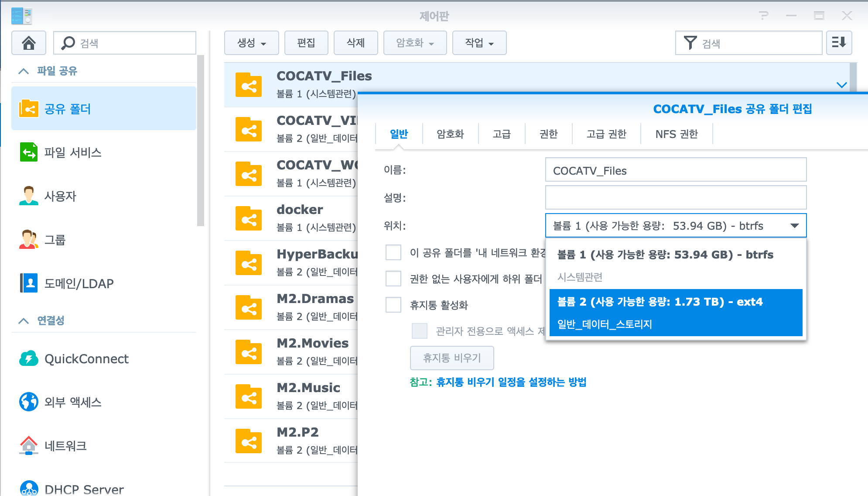Open External Access globe icon

coord(29,402)
